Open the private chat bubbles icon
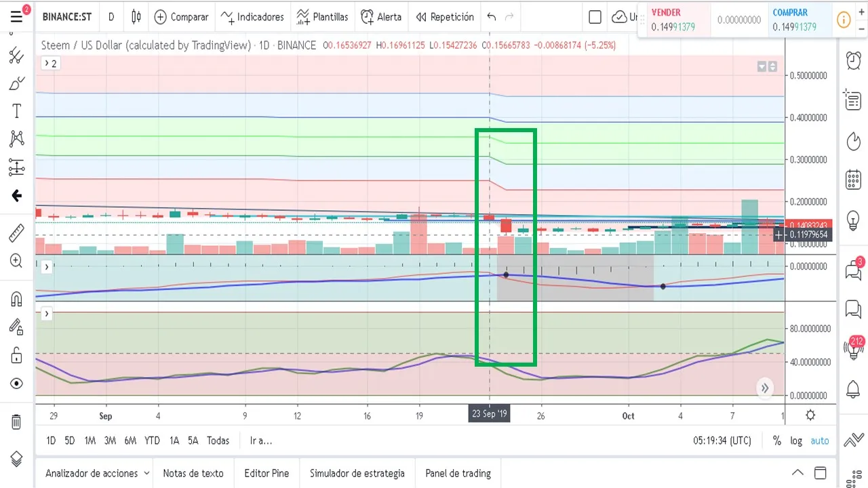This screenshot has height=488, width=868. pos(854,309)
